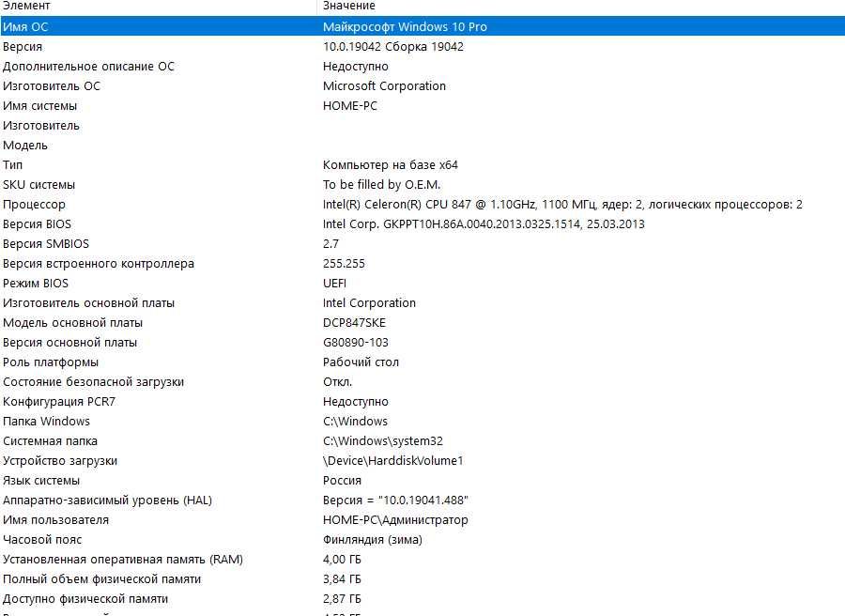Click the 3,84 ГБ value
Viewport: 845px width, 616px height.
pyautogui.click(x=342, y=580)
